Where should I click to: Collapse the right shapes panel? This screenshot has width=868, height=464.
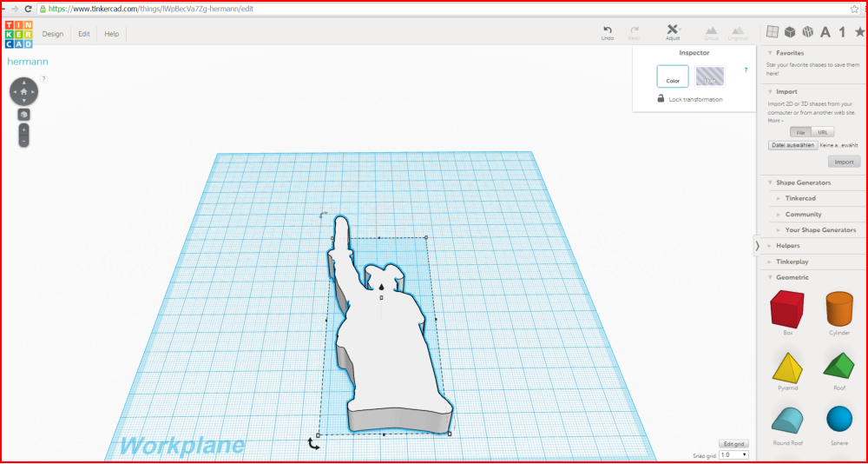[x=757, y=246]
